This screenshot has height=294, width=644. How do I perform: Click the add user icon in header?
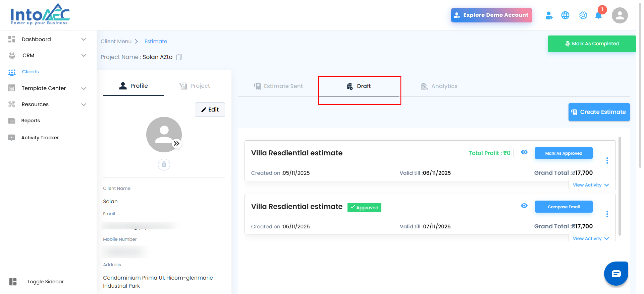coord(549,15)
